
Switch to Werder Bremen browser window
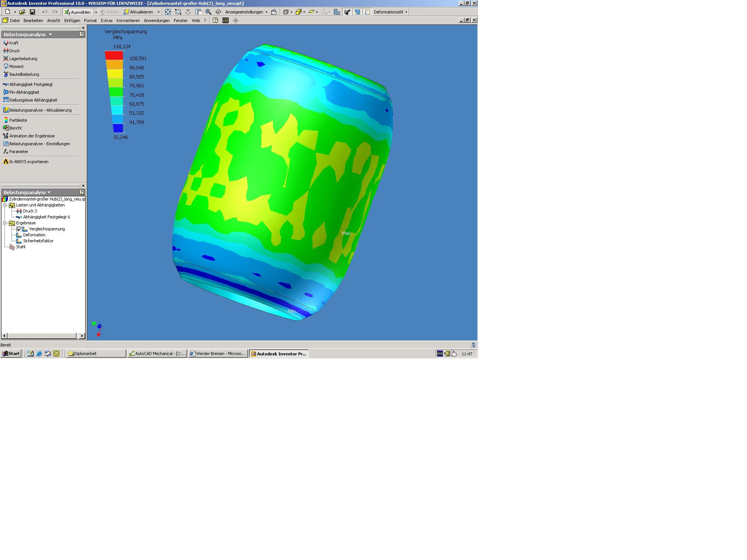pos(218,354)
